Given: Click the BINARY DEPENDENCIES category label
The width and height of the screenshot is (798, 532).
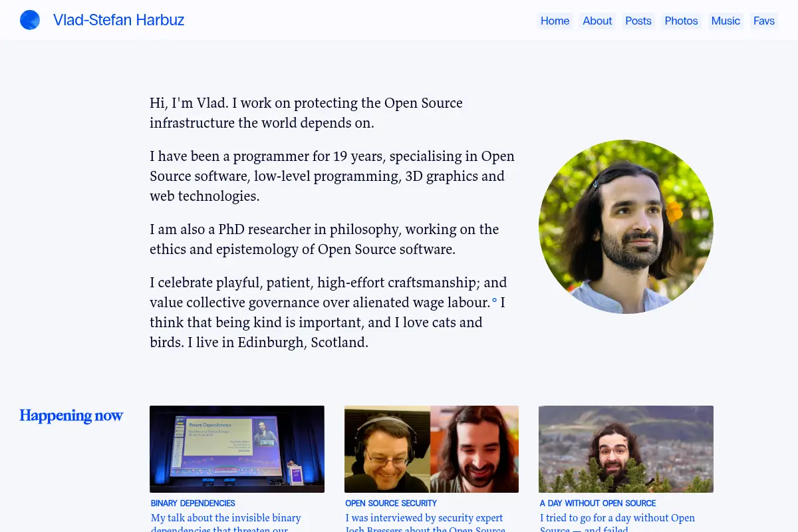Looking at the screenshot, I should point(193,503).
